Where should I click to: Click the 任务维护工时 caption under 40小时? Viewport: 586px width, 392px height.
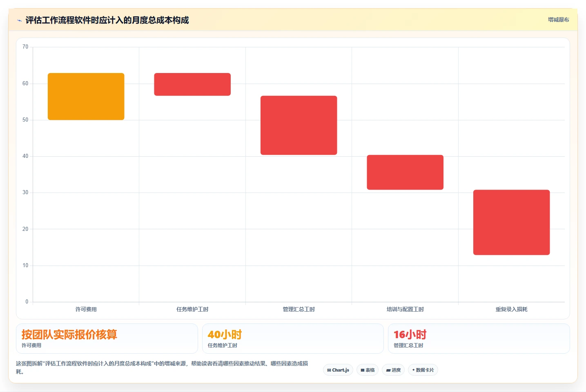pyautogui.click(x=223, y=345)
